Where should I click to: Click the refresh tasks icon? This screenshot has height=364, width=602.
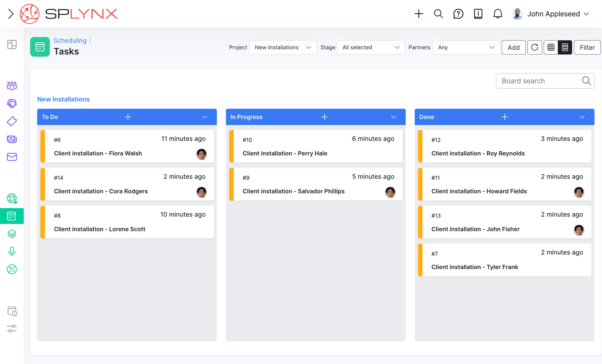coord(534,47)
